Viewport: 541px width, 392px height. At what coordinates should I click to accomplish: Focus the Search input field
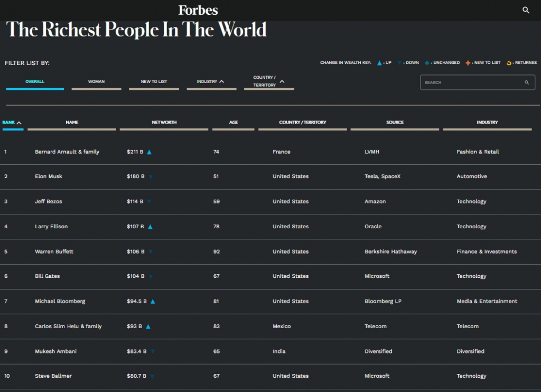(x=478, y=82)
